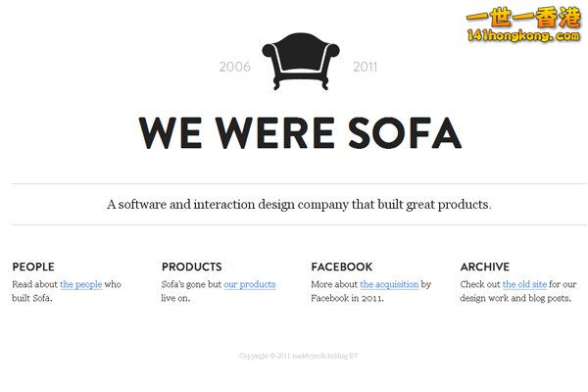Visit "the old site" link

pyautogui.click(x=524, y=284)
